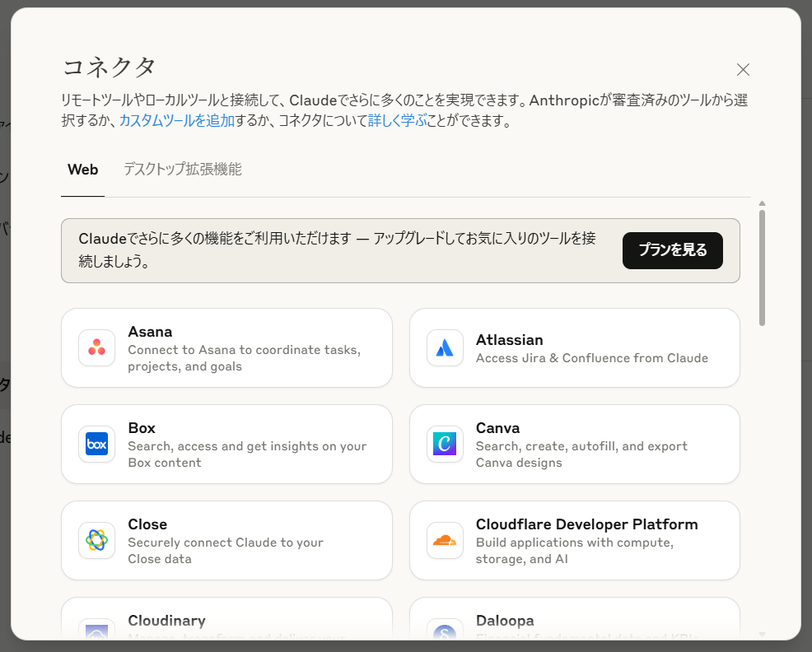Select the Close connector logo icon
This screenshot has height=652, width=812.
[96, 540]
